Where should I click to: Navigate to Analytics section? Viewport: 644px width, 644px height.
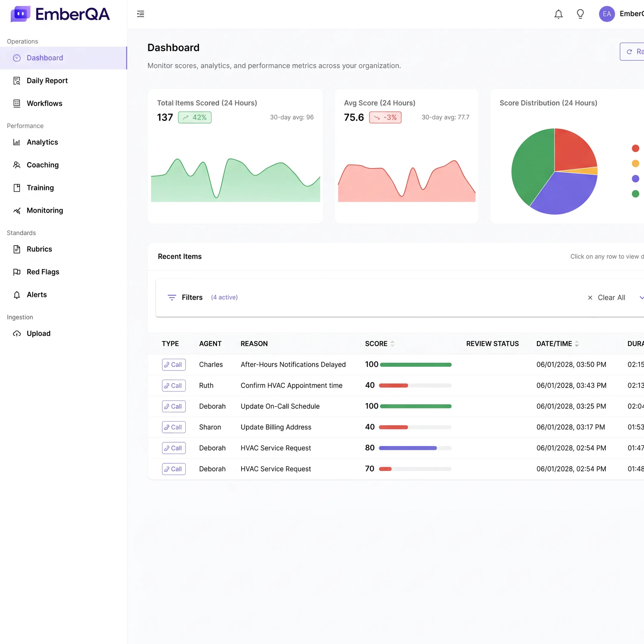(63, 142)
